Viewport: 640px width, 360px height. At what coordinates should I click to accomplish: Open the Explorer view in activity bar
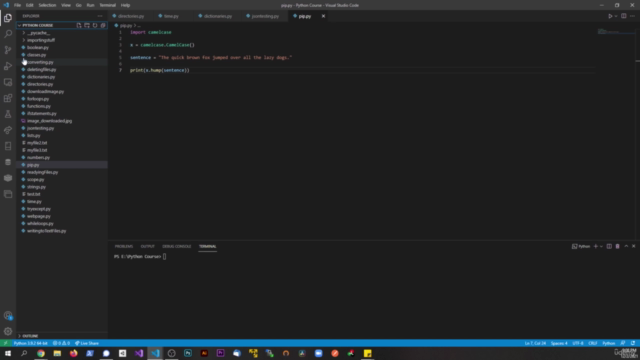(x=8, y=18)
